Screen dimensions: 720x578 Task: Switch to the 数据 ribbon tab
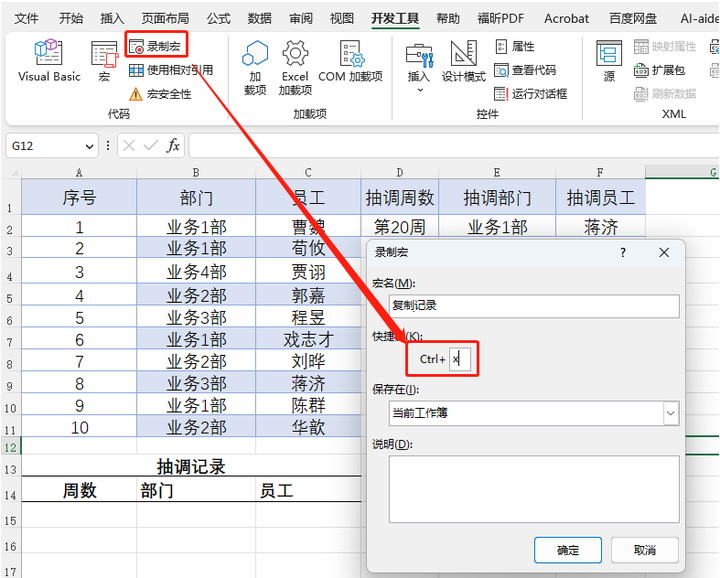(259, 18)
